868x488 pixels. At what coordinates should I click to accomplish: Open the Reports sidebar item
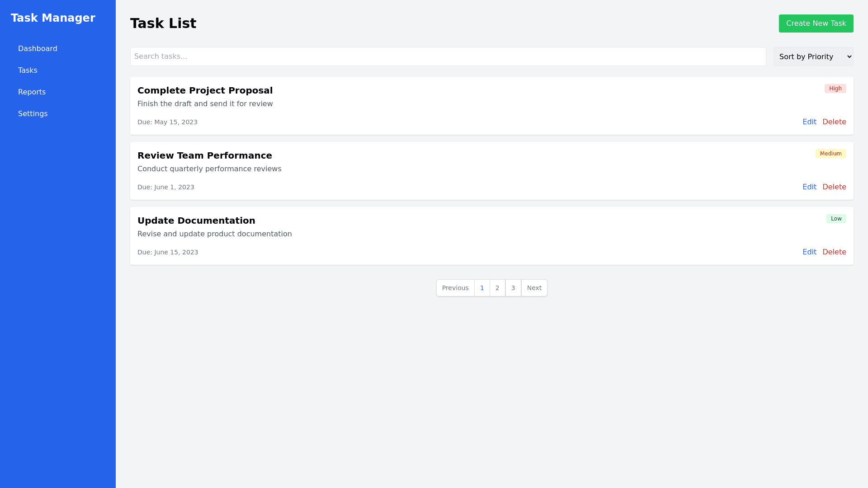coord(32,92)
